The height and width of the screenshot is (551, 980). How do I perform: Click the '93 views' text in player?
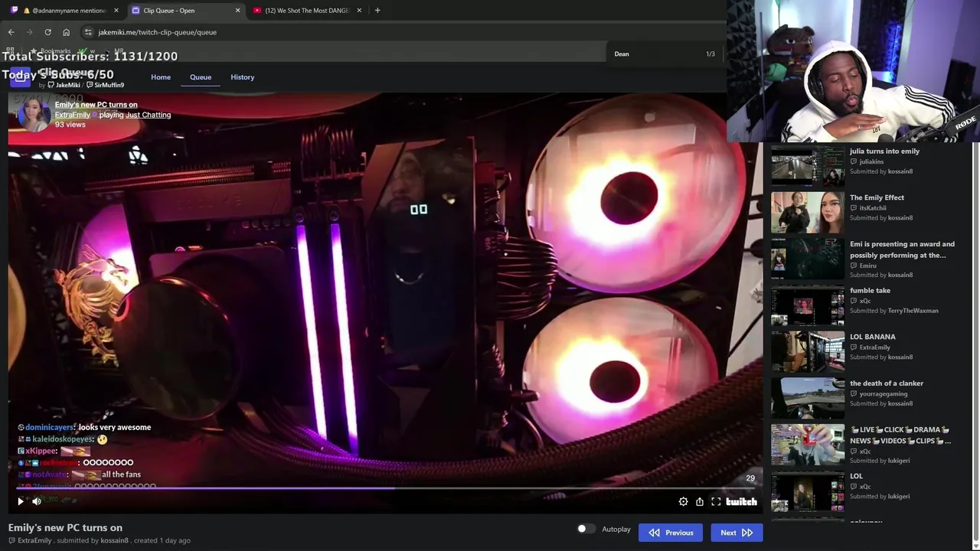pos(70,125)
